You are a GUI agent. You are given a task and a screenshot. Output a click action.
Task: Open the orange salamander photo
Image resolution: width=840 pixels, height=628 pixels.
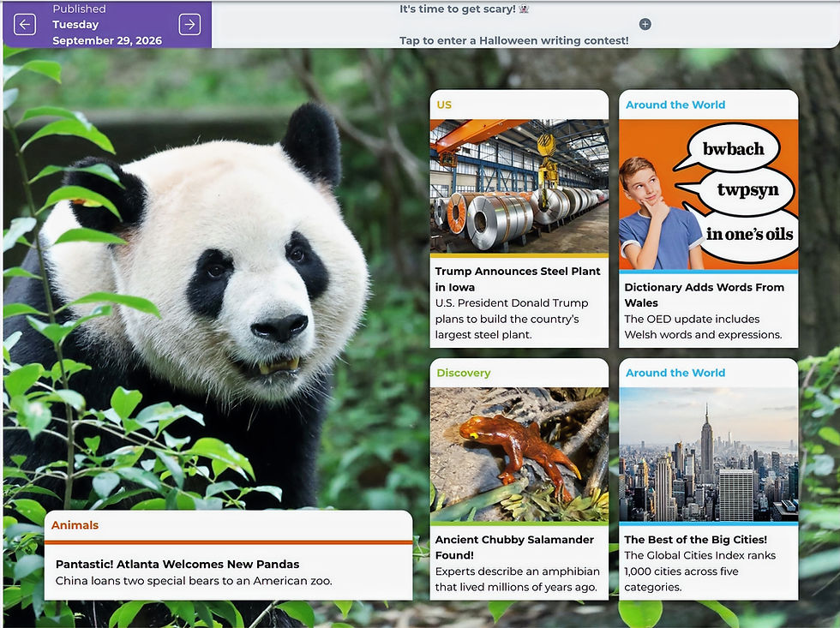[519, 454]
